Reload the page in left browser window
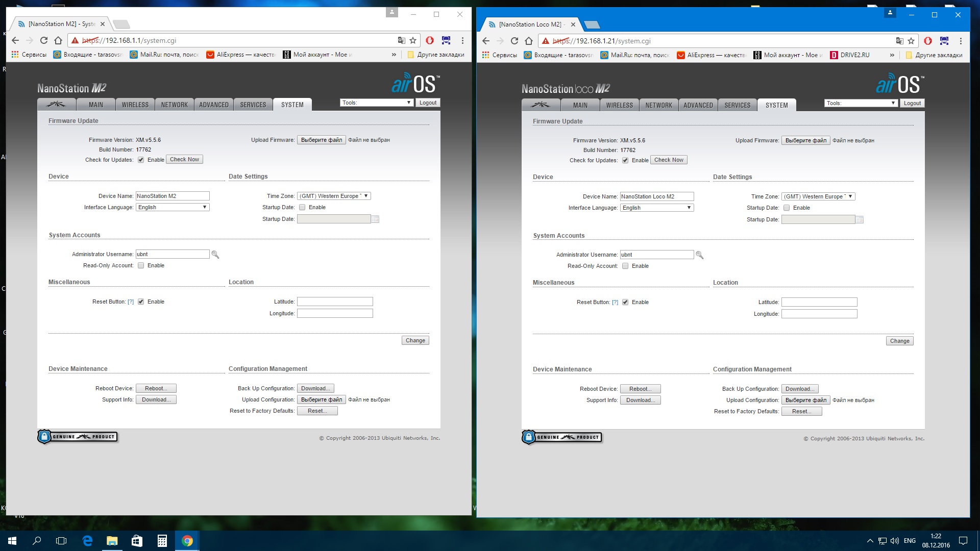980x551 pixels. (x=44, y=40)
